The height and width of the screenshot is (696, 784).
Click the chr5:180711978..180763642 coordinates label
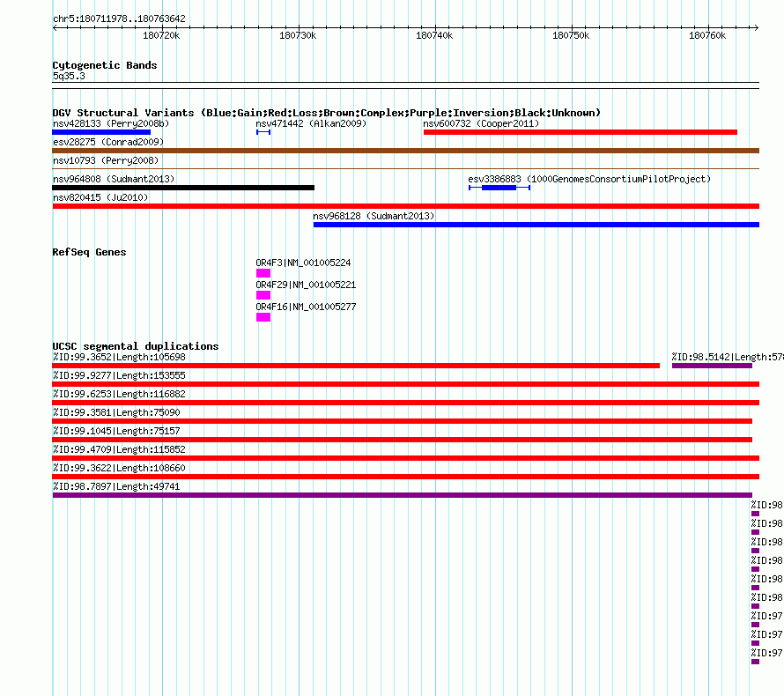(x=119, y=19)
